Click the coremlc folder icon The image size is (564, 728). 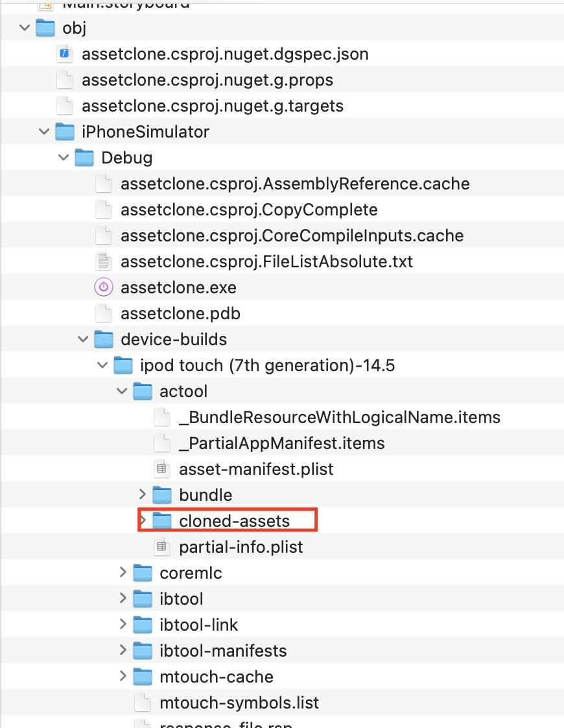[142, 572]
